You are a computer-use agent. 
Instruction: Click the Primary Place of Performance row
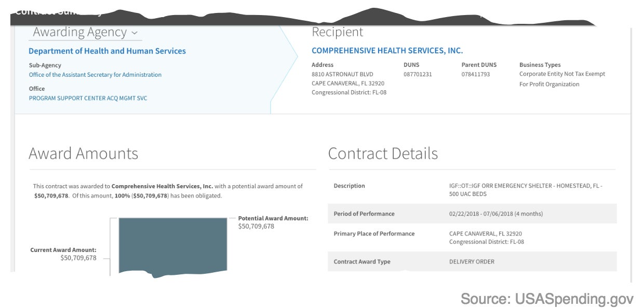[472, 237]
